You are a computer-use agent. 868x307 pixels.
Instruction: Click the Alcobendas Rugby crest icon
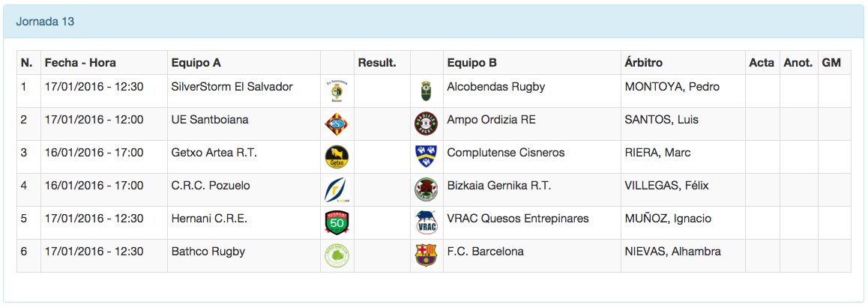(x=426, y=91)
